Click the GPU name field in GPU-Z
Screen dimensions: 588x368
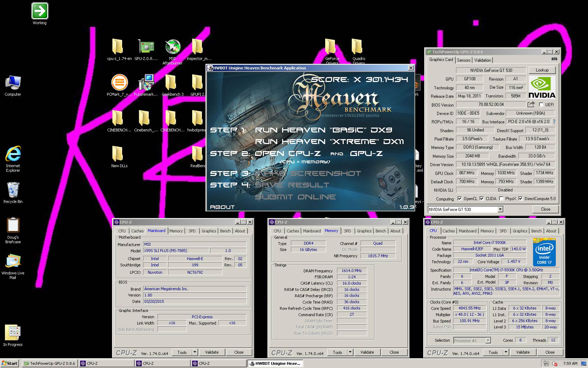[491, 70]
